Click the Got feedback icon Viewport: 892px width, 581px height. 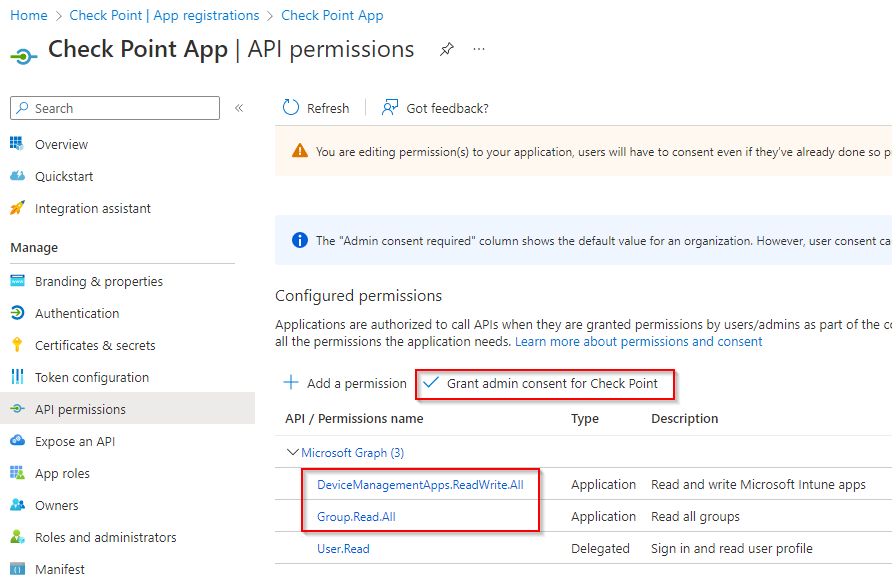pyautogui.click(x=391, y=108)
